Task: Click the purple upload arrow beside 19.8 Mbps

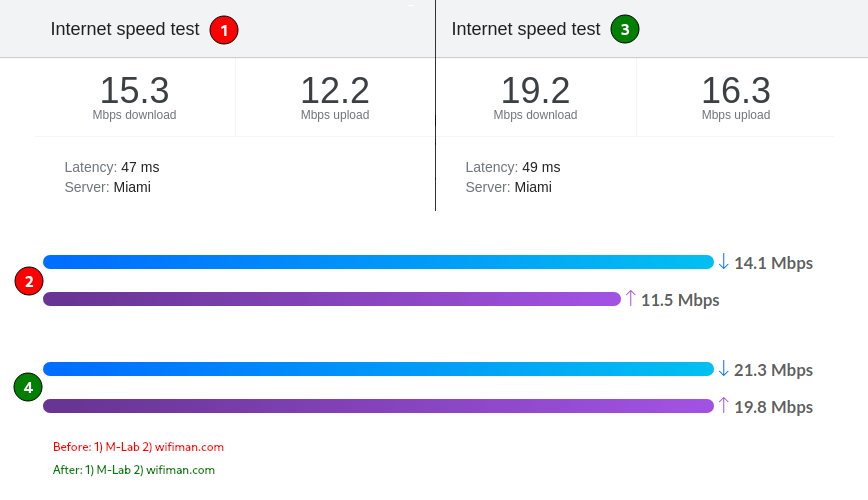Action: [x=723, y=405]
